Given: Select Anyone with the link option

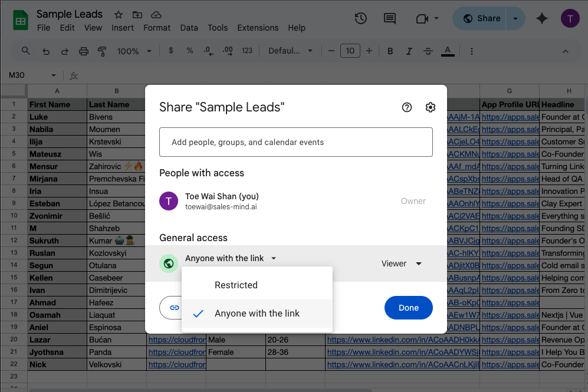Looking at the screenshot, I should pyautogui.click(x=257, y=314).
